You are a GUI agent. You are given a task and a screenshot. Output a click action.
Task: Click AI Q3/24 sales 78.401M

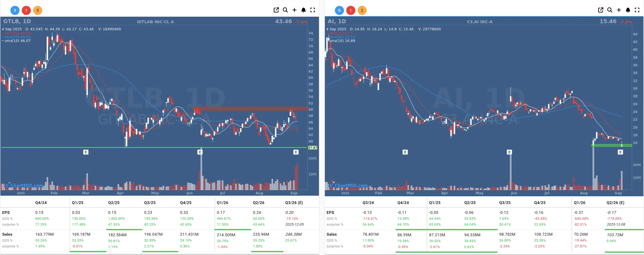pos(370,235)
